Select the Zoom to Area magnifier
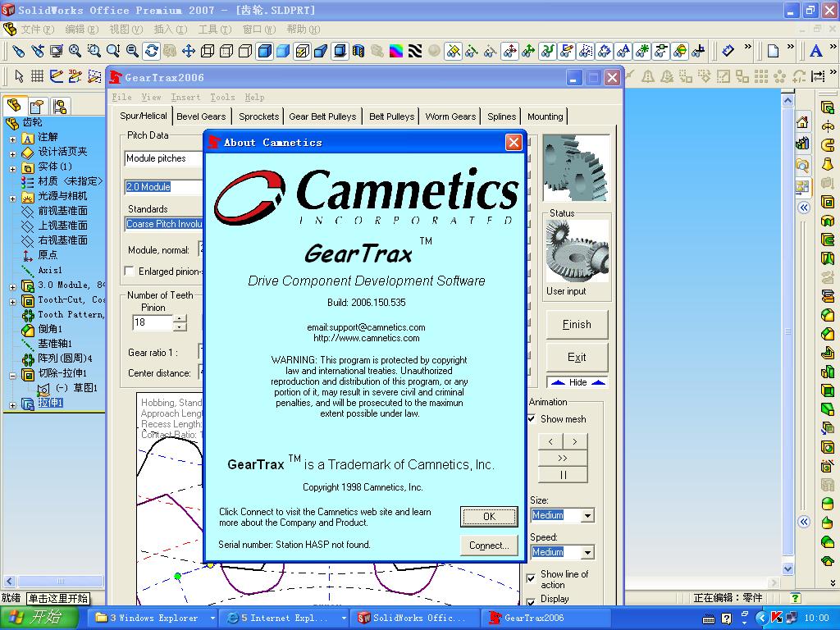The width and height of the screenshot is (840, 630). click(94, 51)
